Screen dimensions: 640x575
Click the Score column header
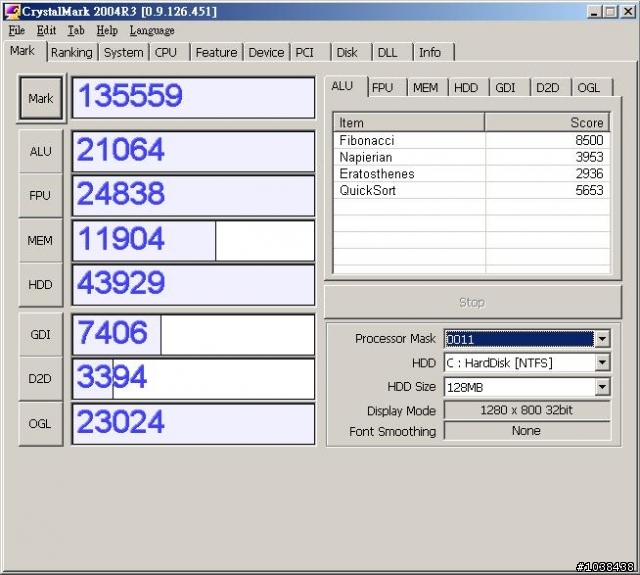click(547, 122)
